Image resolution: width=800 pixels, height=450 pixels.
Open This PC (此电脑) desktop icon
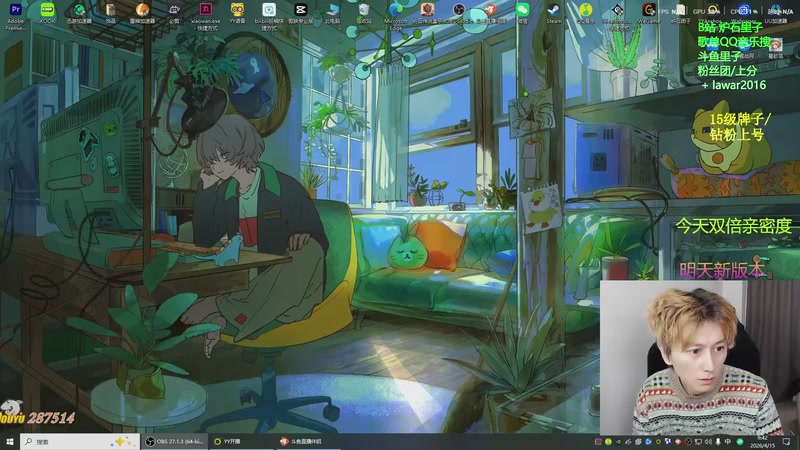click(x=333, y=14)
